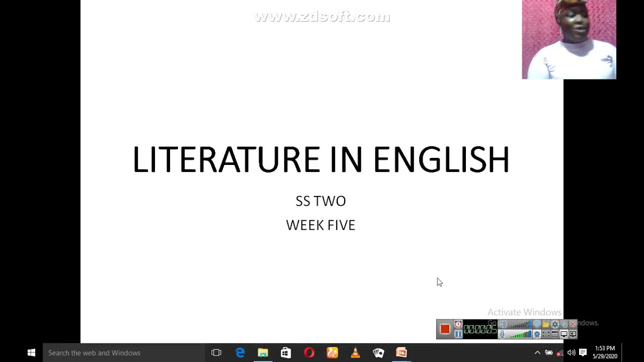Click the WEEK FIVE subtitle text
The image size is (644, 362).
pyautogui.click(x=320, y=225)
